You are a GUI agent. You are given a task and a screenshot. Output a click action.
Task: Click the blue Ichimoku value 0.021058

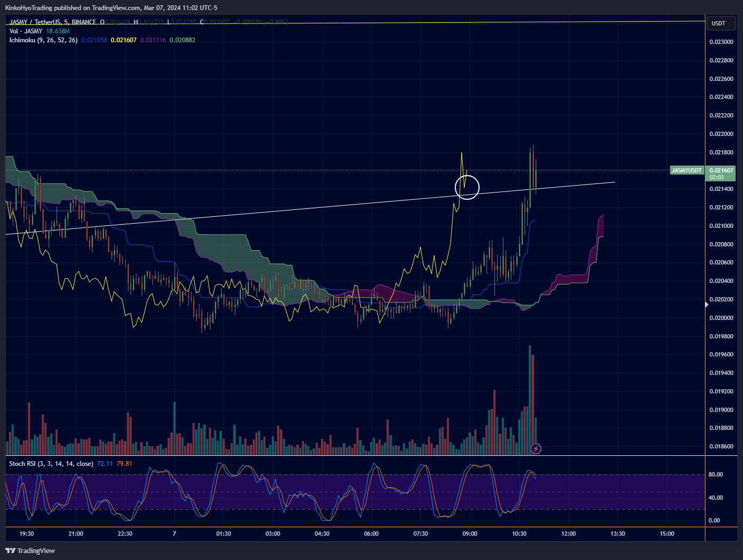[x=94, y=40]
